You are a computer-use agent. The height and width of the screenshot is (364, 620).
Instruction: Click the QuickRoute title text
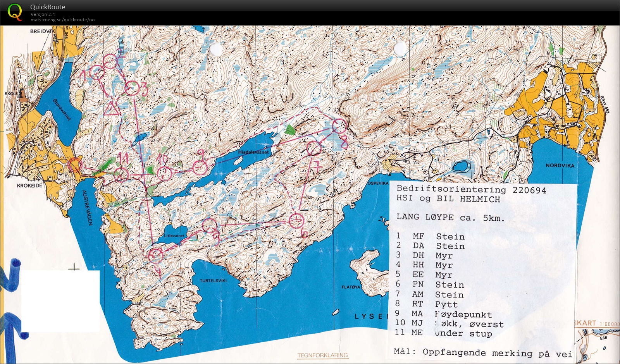(x=48, y=7)
